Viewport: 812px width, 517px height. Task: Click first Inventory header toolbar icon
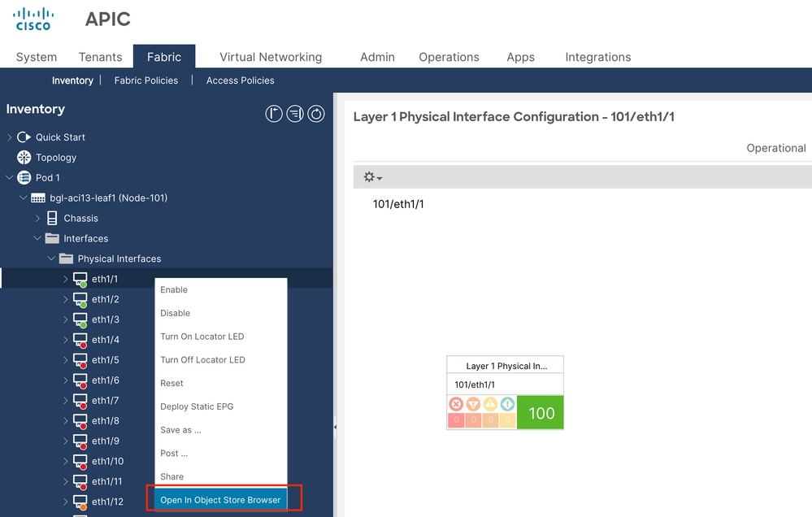(274, 114)
